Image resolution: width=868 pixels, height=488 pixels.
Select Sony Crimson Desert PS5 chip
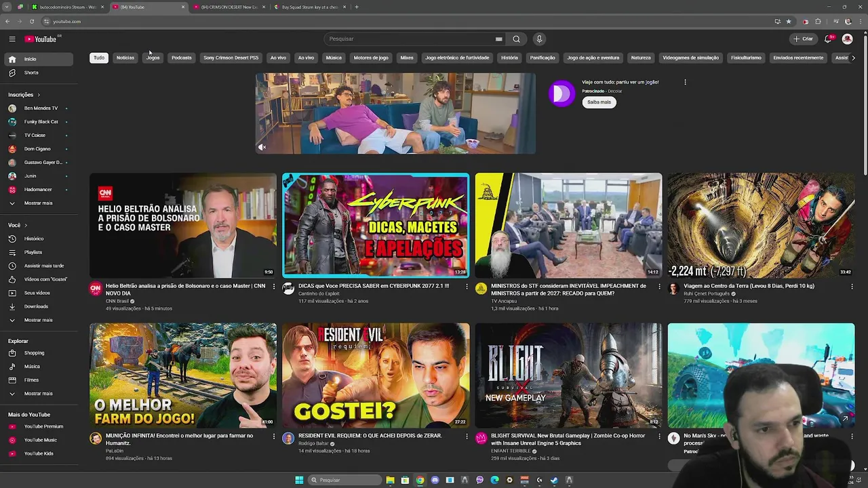231,58
